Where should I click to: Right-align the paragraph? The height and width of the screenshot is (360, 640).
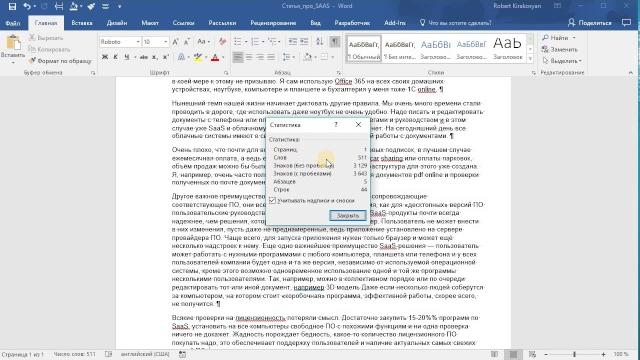(x=260, y=57)
